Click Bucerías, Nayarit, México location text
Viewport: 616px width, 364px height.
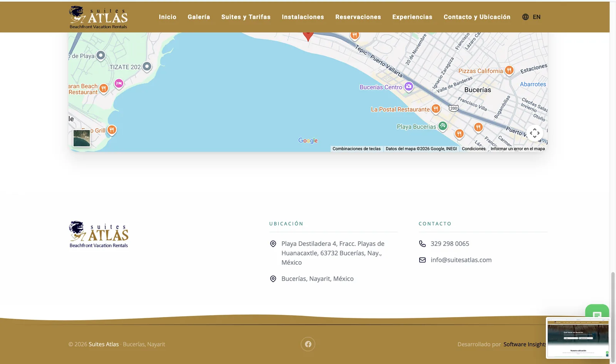pyautogui.click(x=317, y=279)
